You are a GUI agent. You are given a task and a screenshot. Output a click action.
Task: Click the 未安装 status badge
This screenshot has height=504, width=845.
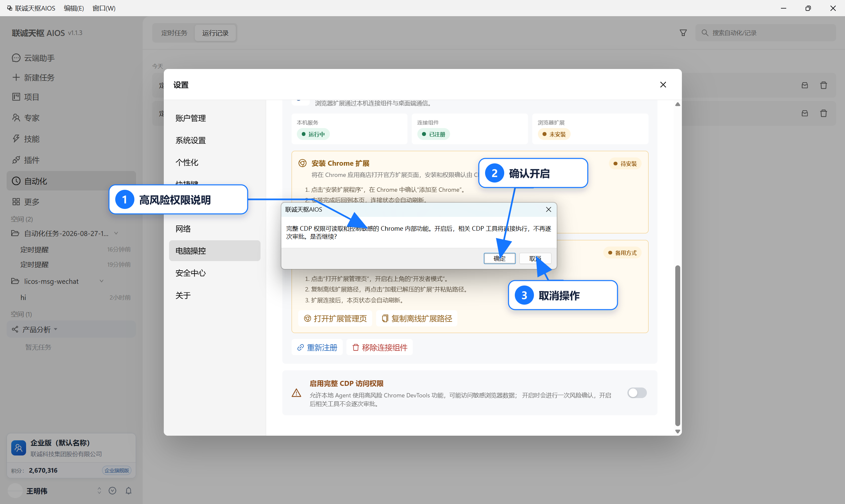(554, 134)
